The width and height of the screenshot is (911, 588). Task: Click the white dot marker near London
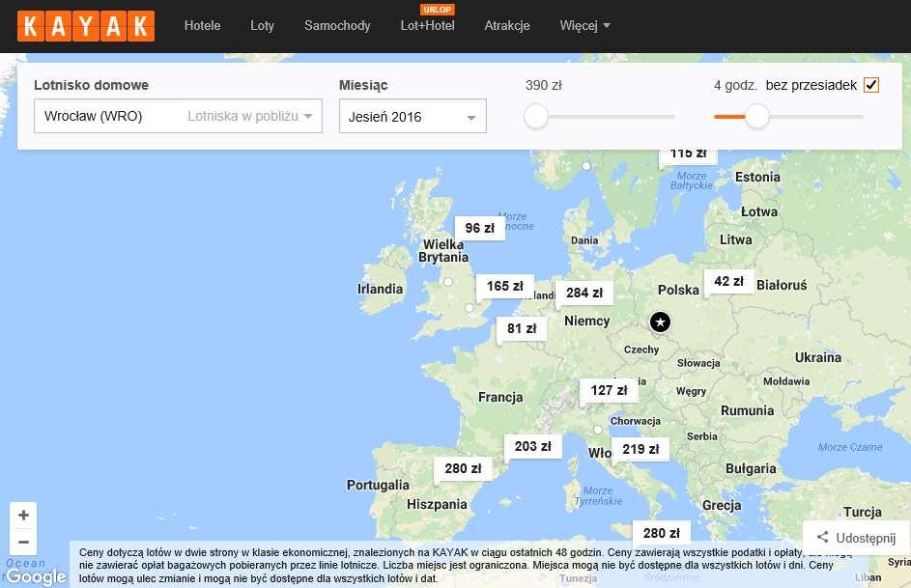tap(470, 308)
